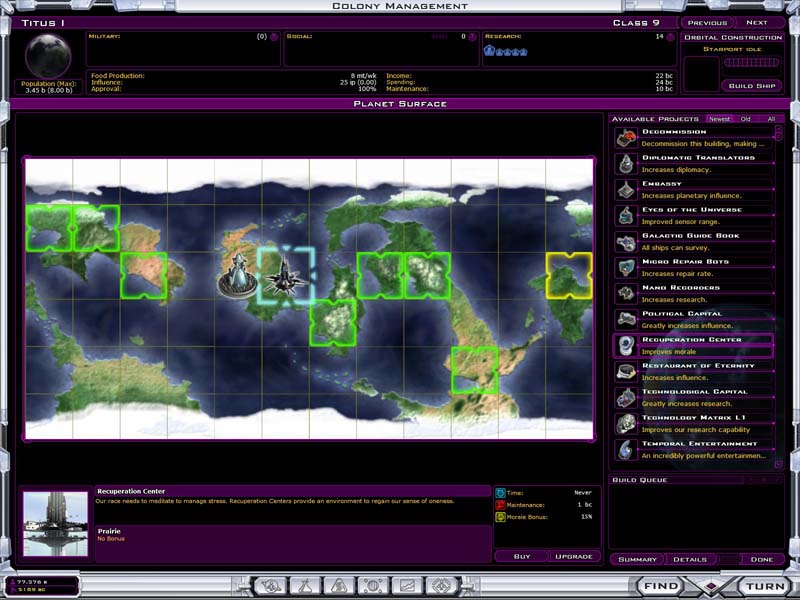Click the Find button

point(660,586)
